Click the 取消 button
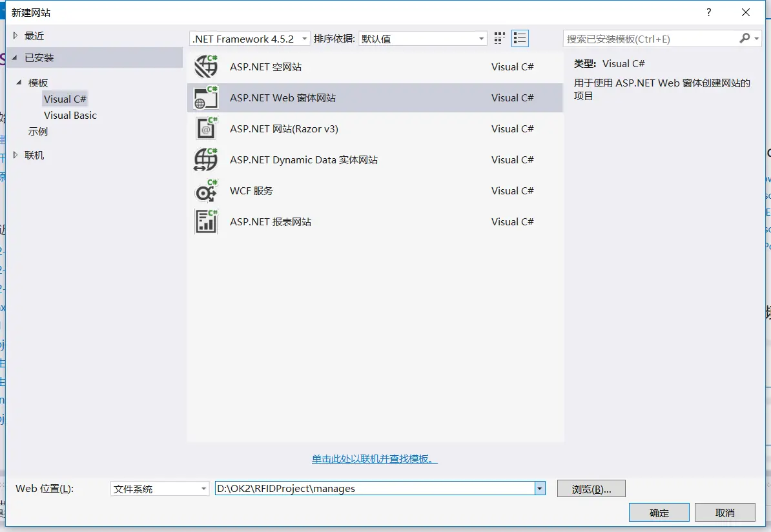The height and width of the screenshot is (532, 771). (x=725, y=513)
